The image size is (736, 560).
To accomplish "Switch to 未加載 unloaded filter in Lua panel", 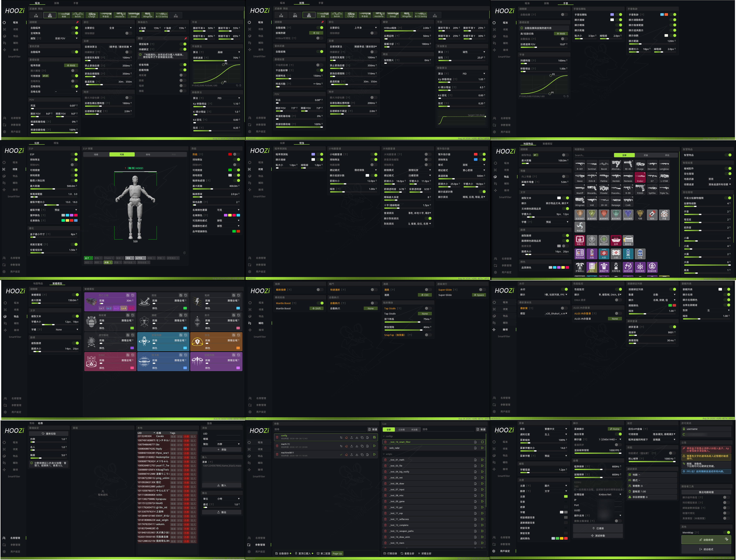I will (414, 430).
